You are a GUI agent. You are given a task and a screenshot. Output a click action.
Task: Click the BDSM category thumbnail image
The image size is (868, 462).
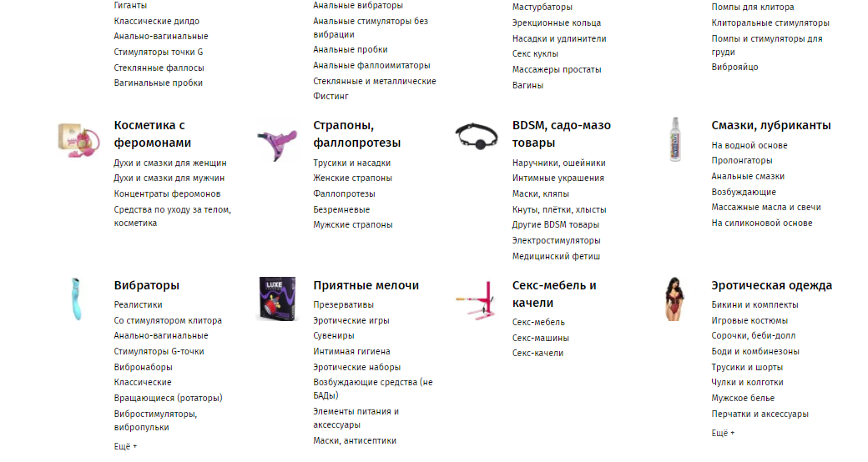point(476,135)
